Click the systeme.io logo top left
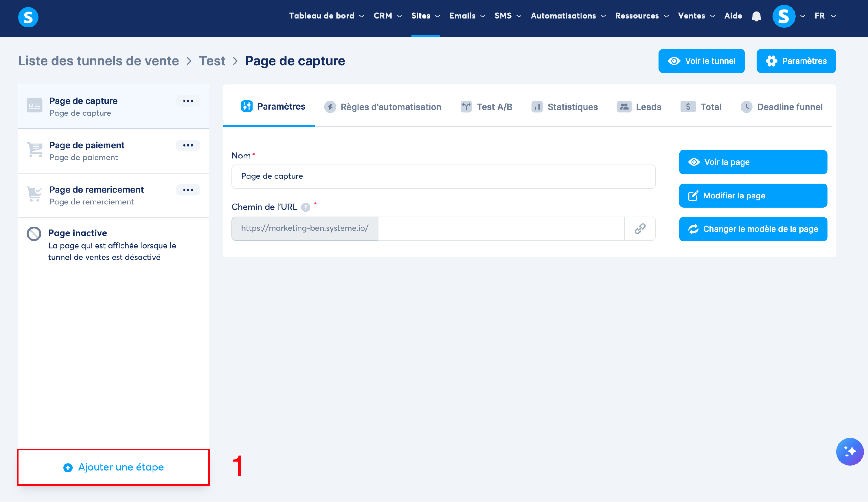The width and height of the screenshot is (868, 502). (x=28, y=17)
